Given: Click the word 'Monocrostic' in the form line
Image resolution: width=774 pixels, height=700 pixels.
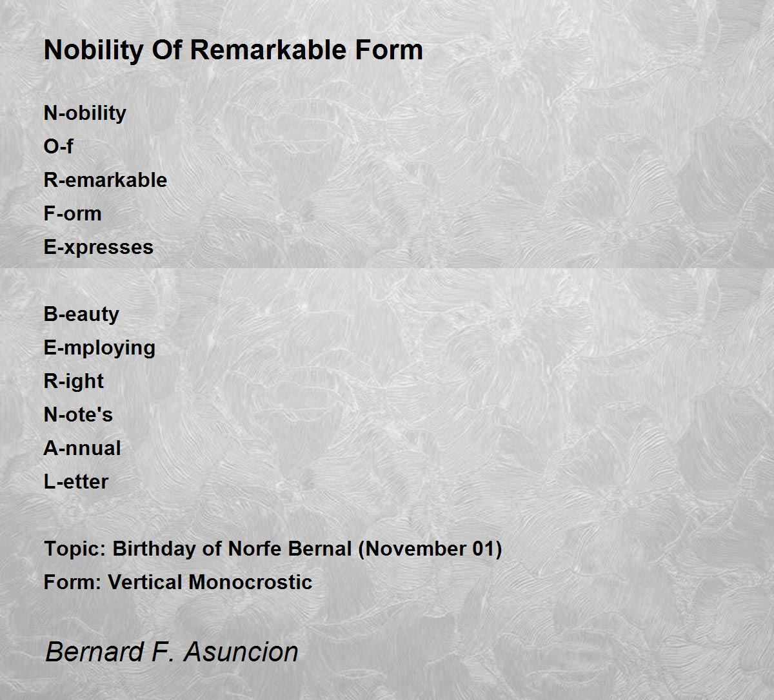Looking at the screenshot, I should tap(250, 582).
